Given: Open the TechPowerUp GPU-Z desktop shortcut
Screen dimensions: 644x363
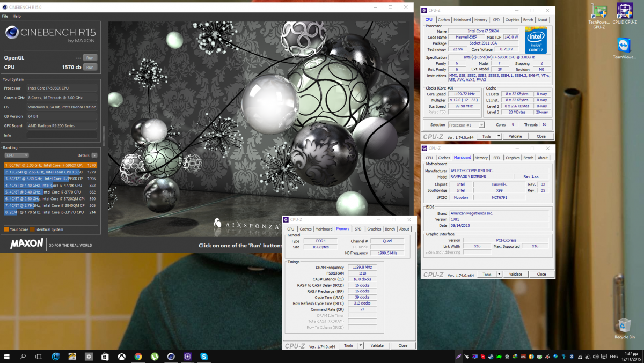Looking at the screenshot, I should tap(598, 15).
